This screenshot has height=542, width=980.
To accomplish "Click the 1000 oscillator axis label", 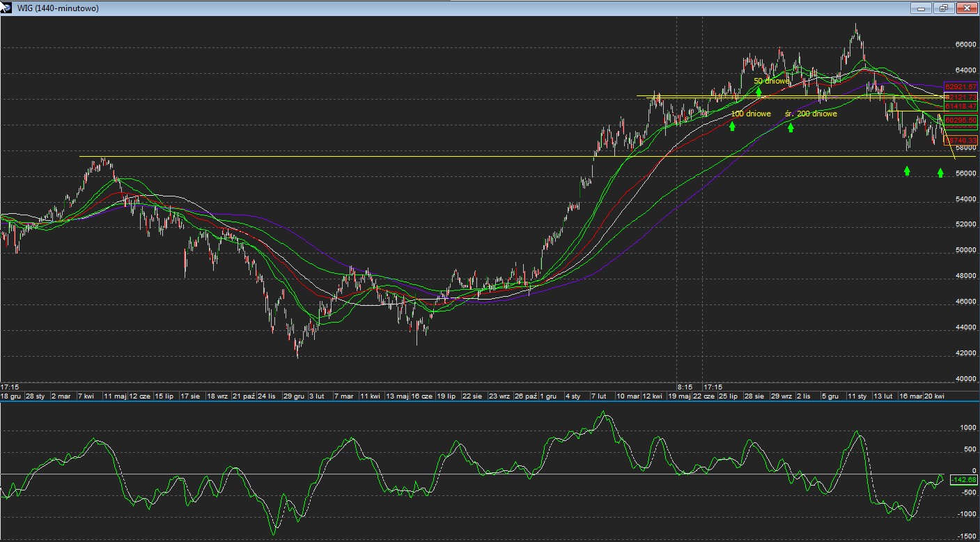I will click(x=967, y=428).
